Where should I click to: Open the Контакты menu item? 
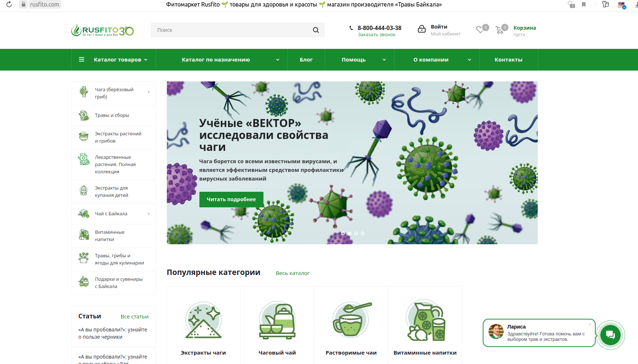(508, 60)
